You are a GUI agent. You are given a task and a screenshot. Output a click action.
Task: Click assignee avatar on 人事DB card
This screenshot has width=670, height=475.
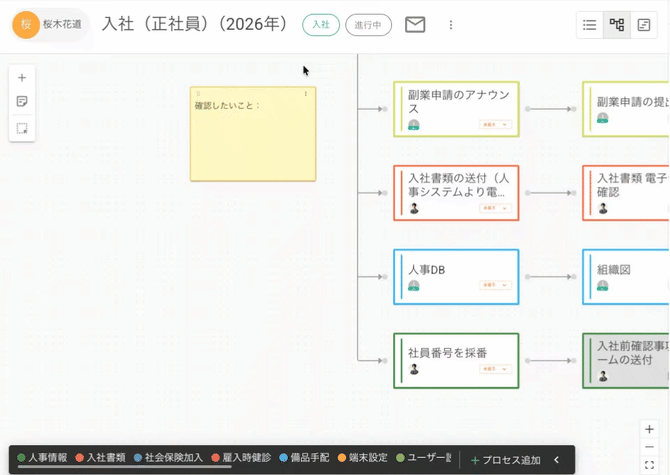coord(414,285)
